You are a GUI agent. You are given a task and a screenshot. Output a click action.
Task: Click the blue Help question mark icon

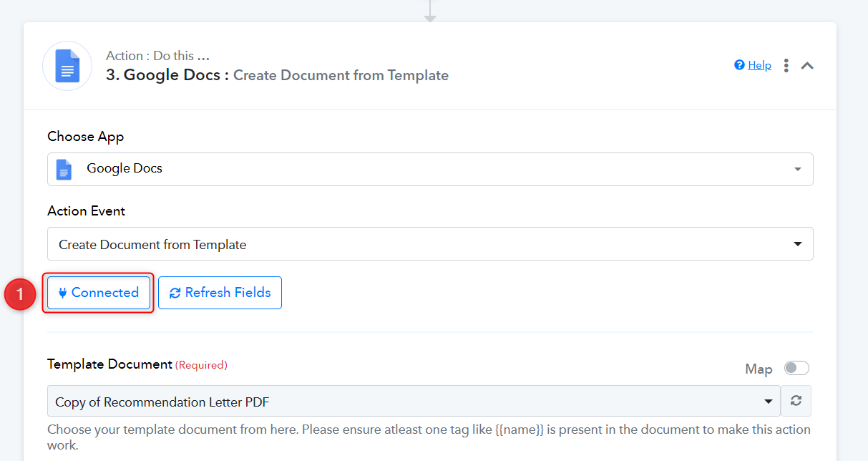(x=740, y=65)
